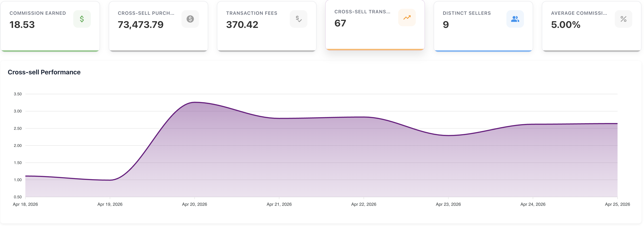Click the blue distinct sellers people icon

(515, 19)
